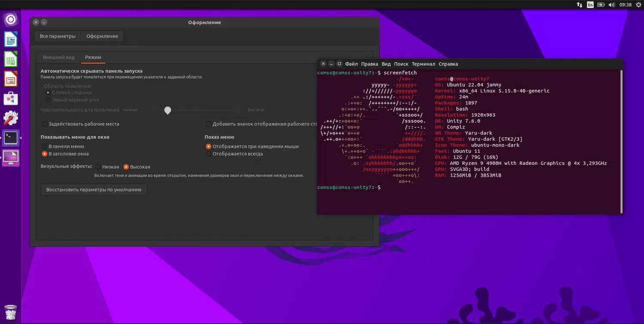Click the 'OS: Ubuntu 22.04 jammy' line
The width and height of the screenshot is (644, 324).
click(468, 85)
